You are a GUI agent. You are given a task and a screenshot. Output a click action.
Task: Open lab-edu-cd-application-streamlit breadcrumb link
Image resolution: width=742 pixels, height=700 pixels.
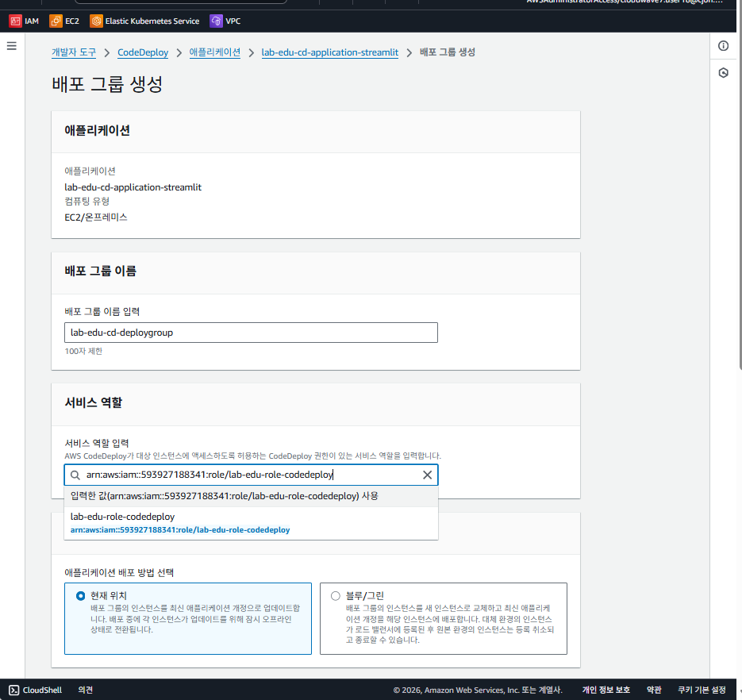[330, 52]
